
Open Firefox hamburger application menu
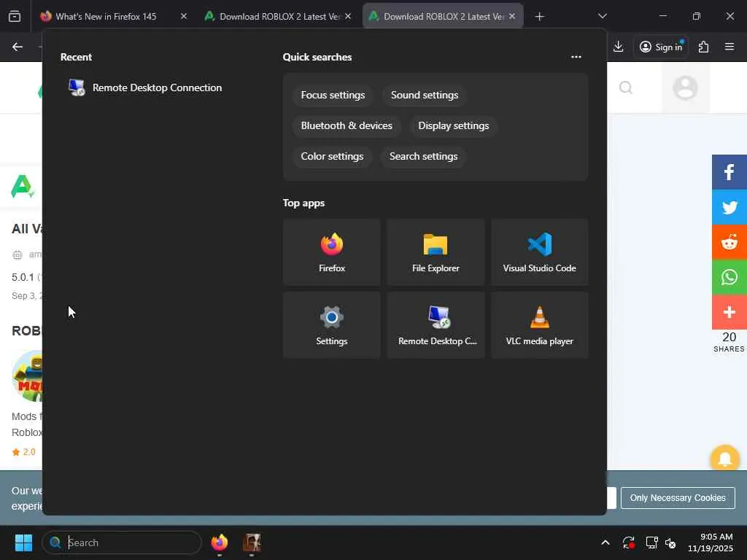point(729,47)
